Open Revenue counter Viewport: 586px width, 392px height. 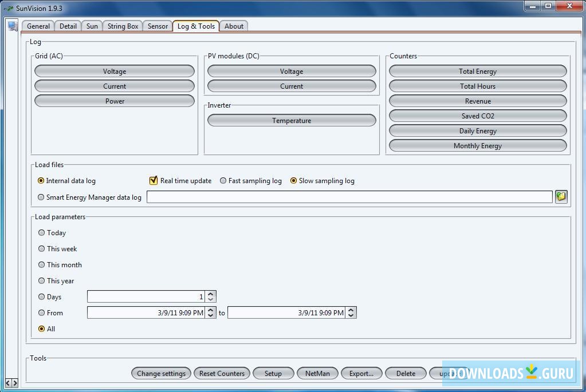478,101
